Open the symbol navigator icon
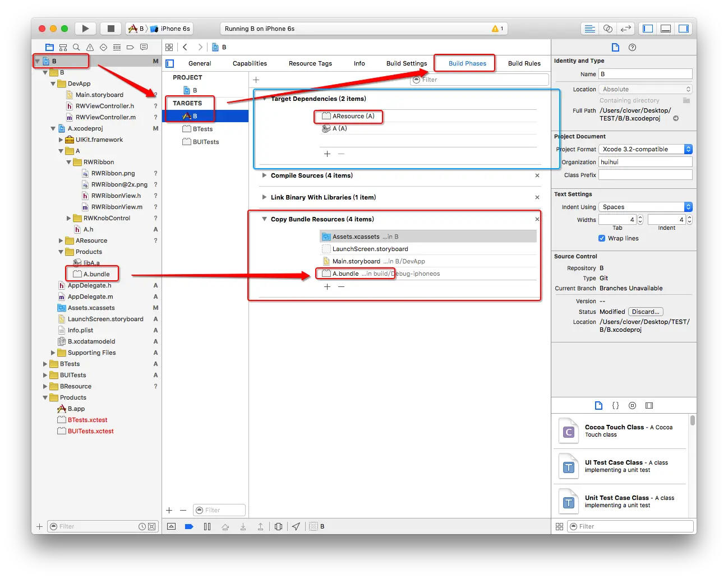This screenshot has height=579, width=728. [63, 48]
